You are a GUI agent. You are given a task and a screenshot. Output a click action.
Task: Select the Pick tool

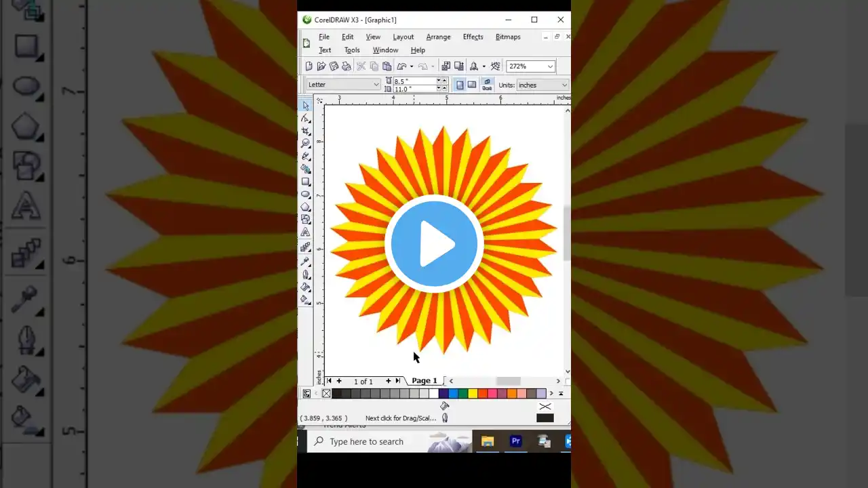306,106
